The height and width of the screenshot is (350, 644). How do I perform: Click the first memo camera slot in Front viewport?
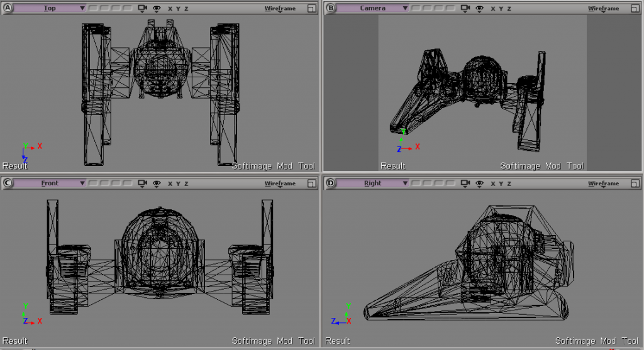coord(93,183)
